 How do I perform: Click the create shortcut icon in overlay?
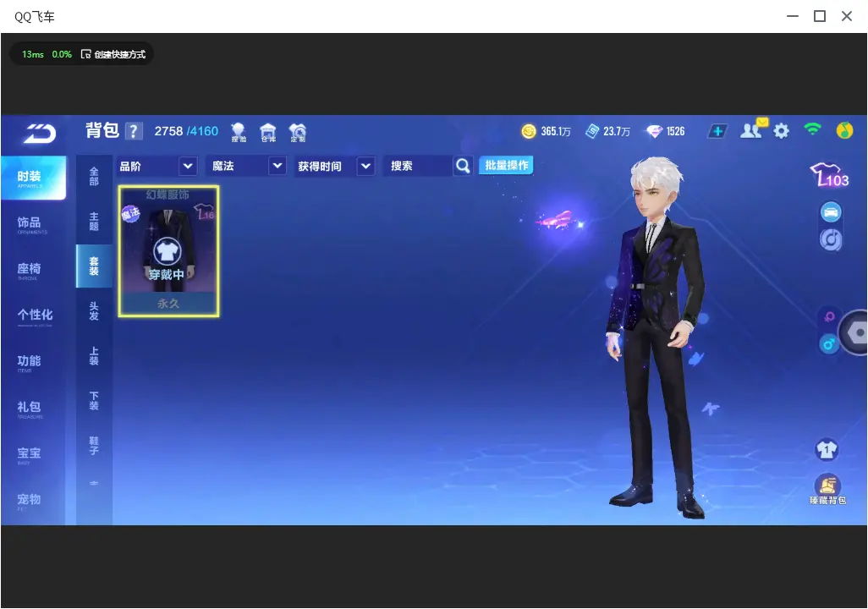pyautogui.click(x=85, y=54)
